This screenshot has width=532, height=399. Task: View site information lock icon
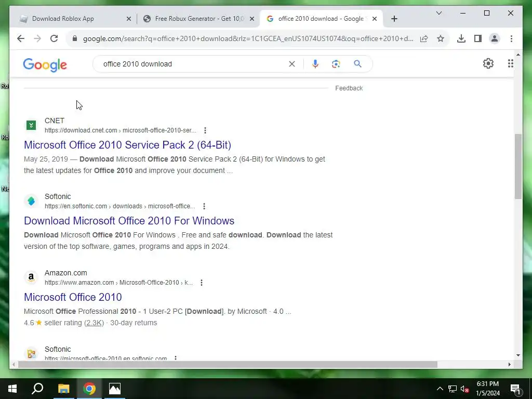click(x=75, y=38)
